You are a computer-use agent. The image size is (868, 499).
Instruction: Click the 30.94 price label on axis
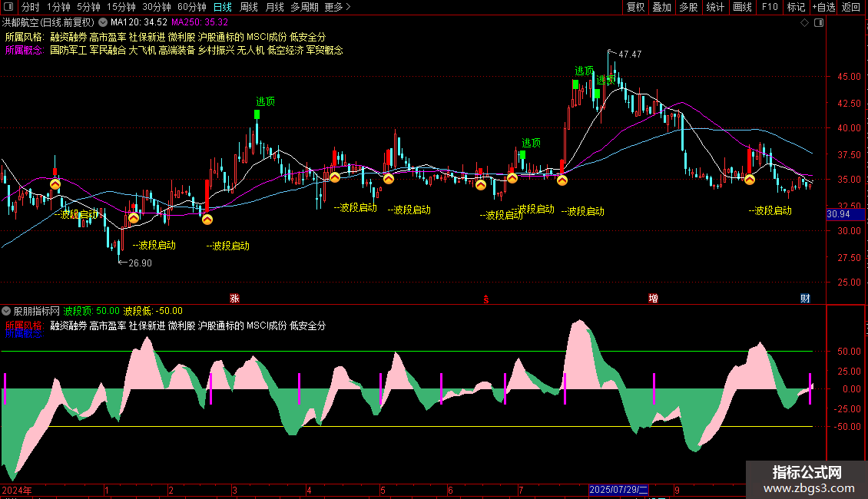click(x=838, y=214)
